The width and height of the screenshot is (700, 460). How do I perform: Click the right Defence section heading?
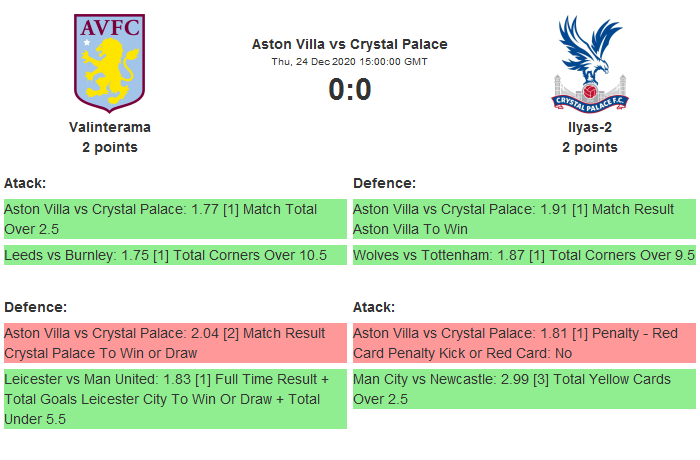384,183
